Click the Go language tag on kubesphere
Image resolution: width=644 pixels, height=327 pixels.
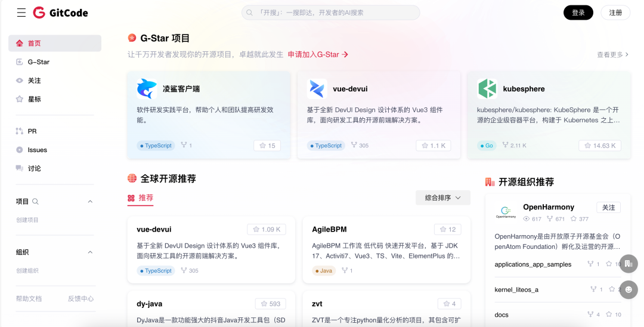tap(487, 146)
